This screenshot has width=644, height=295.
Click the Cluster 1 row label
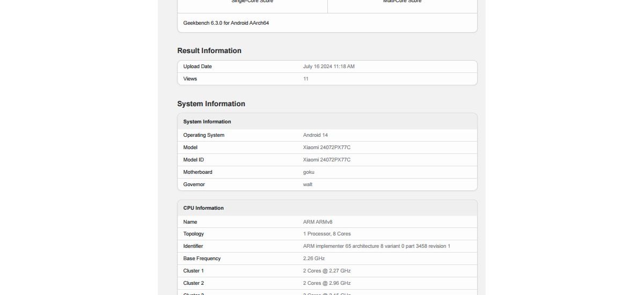[x=194, y=271]
